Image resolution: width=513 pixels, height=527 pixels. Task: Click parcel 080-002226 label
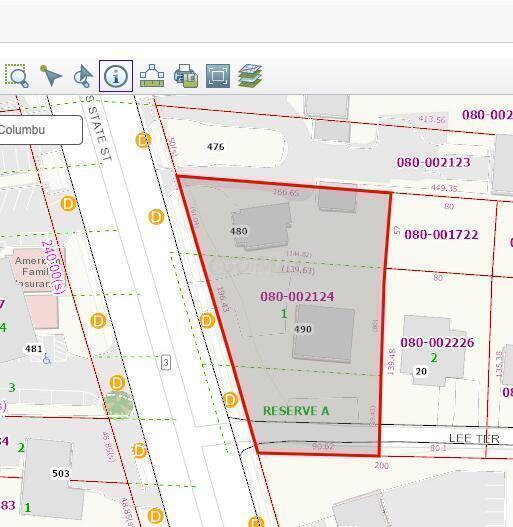coord(437,342)
